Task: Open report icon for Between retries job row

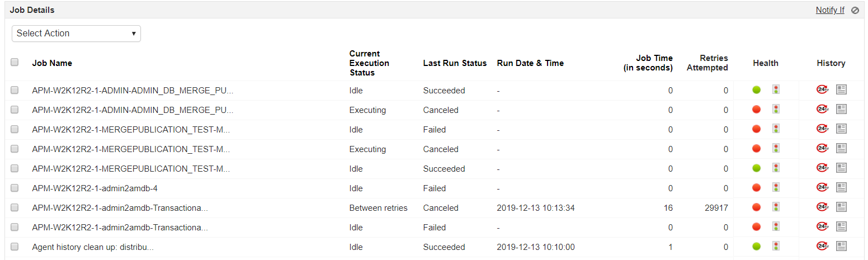Action: pos(841,207)
